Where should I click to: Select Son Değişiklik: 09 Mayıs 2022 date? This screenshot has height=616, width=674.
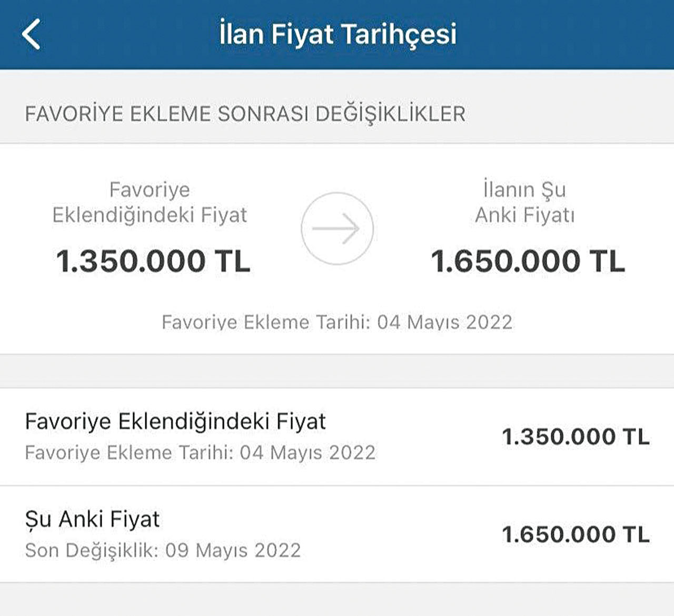pyautogui.click(x=162, y=550)
